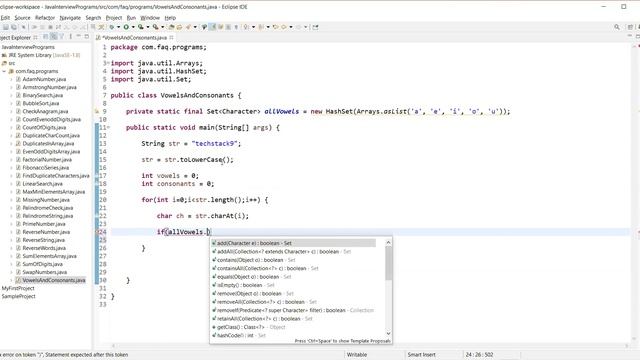Open the Search magnifier in toolbar
The height and width of the screenshot is (360, 640).
(x=617, y=27)
